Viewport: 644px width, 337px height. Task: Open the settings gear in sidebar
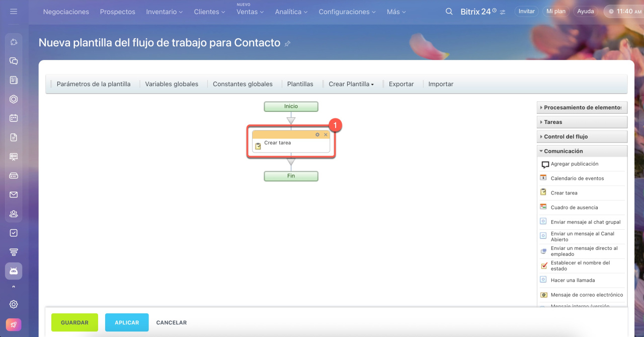point(14,304)
